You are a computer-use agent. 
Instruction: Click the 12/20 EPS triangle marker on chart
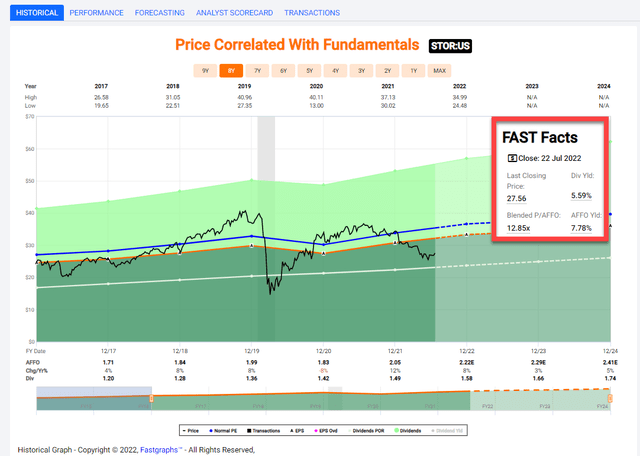(x=324, y=254)
